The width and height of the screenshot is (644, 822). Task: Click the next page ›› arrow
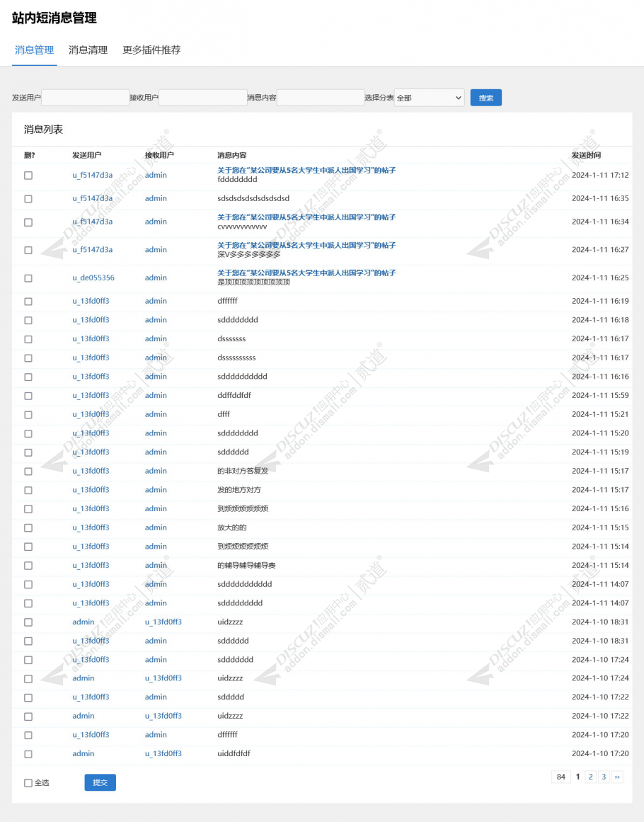(617, 777)
